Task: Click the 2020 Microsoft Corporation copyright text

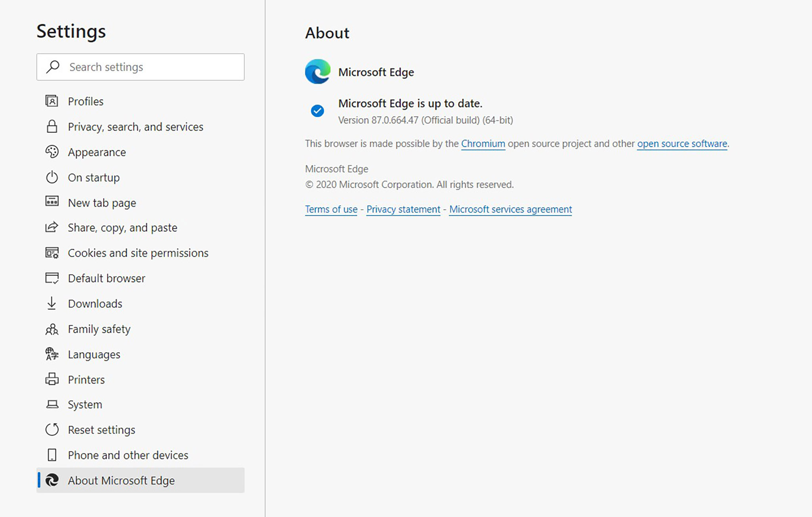Action: click(x=409, y=185)
